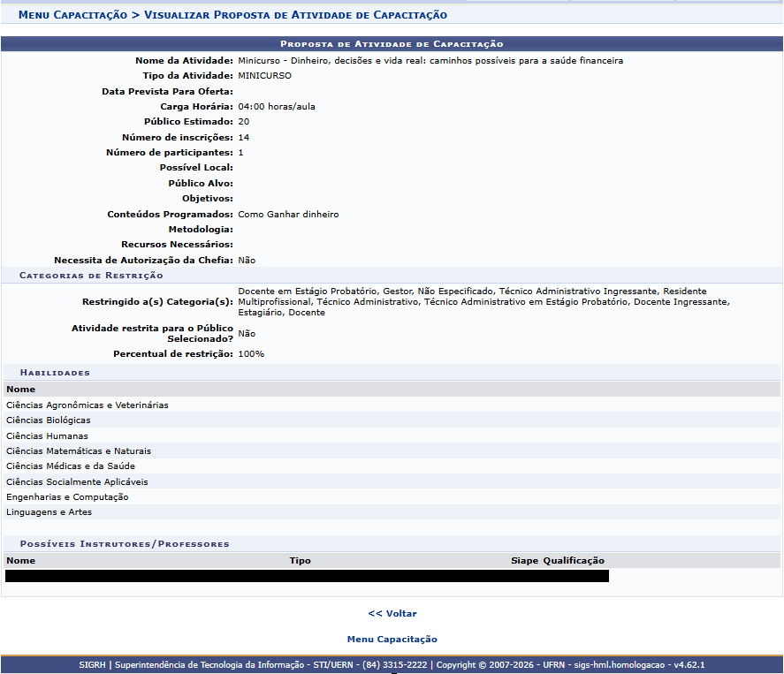Click the 'Proposta de Atividade de Capacitação' panel title bar
Image resolution: width=784 pixels, height=674 pixels.
click(x=392, y=44)
